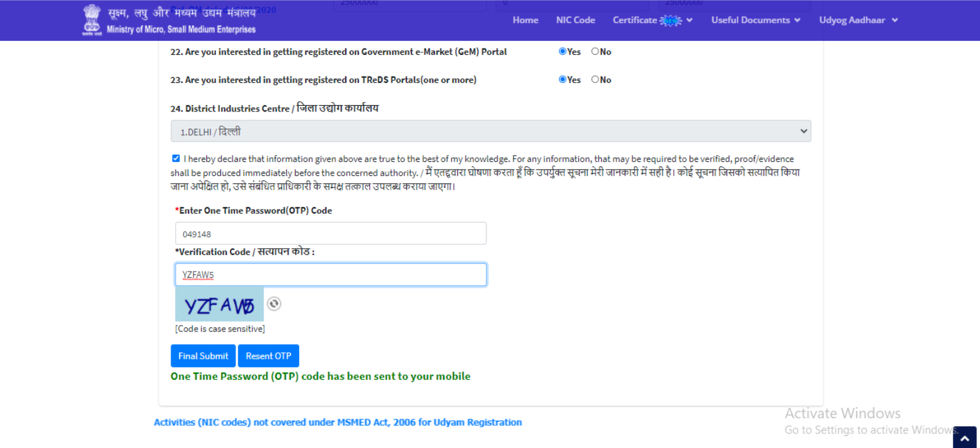Image resolution: width=980 pixels, height=448 pixels.
Task: Click the OTP code input field
Action: [330, 234]
